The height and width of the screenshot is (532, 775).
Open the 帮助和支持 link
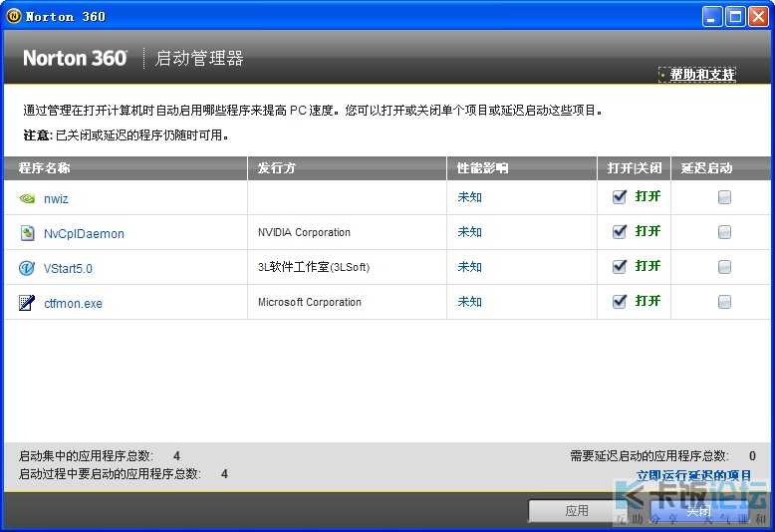point(702,74)
